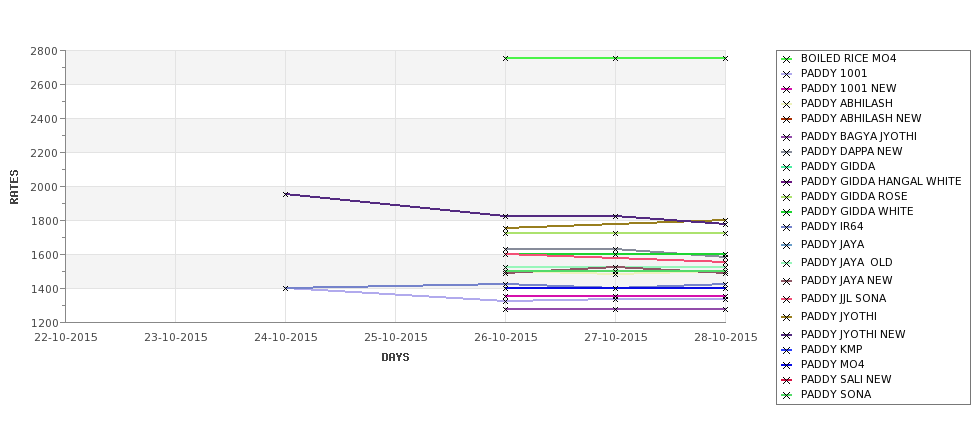
Task: Select the PADDY 1001 NEW legend label
Action: [x=848, y=88]
